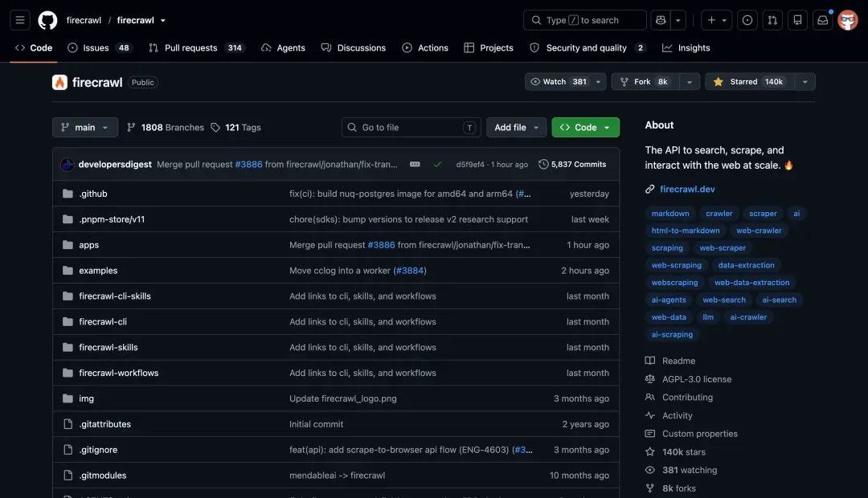
Task: Open pull request #3886 in the latest commit
Action: tap(248, 165)
